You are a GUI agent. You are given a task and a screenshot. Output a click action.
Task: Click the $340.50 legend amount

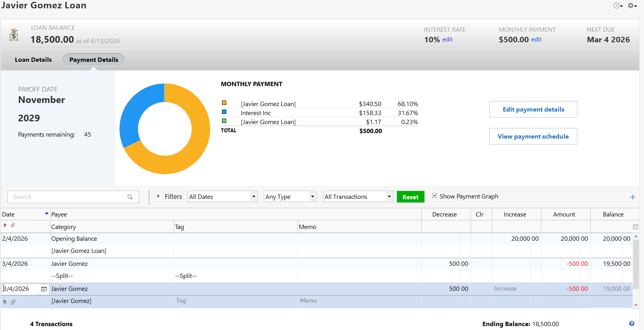pyautogui.click(x=370, y=104)
